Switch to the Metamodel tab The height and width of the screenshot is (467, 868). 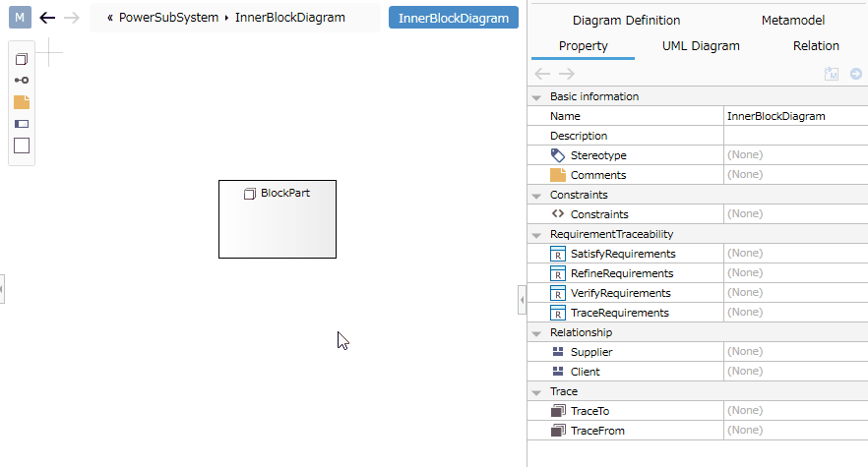(793, 21)
